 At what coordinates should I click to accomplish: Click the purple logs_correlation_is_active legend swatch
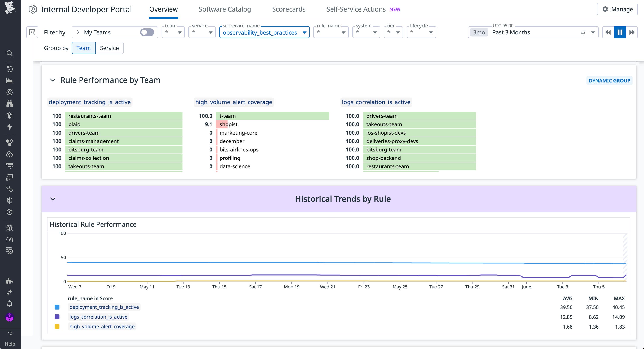pos(57,317)
